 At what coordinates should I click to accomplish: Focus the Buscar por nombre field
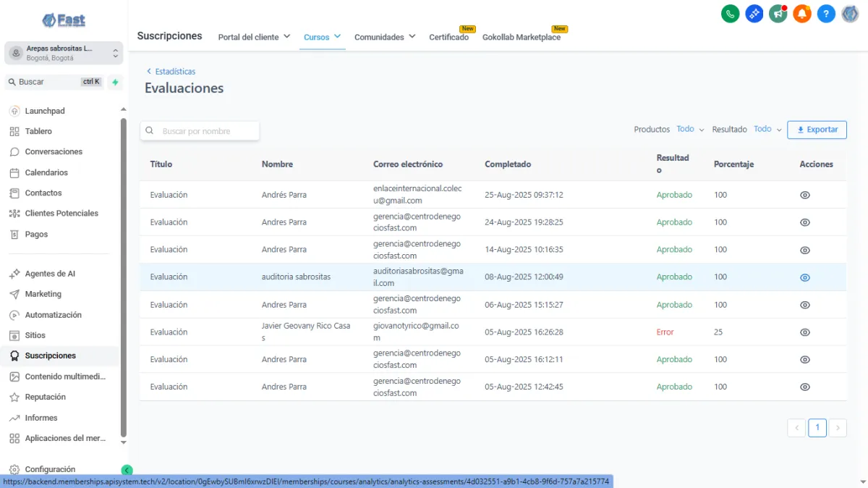point(200,131)
